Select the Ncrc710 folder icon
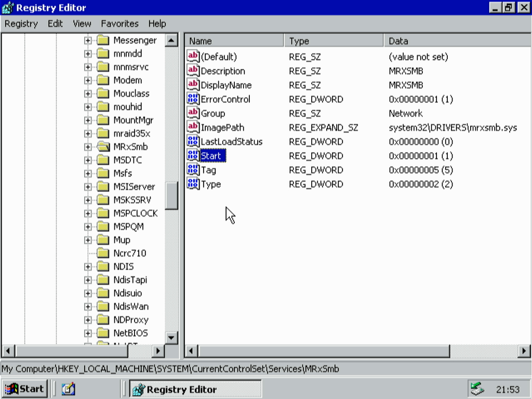Screen dimensions: 532x399 [103, 253]
